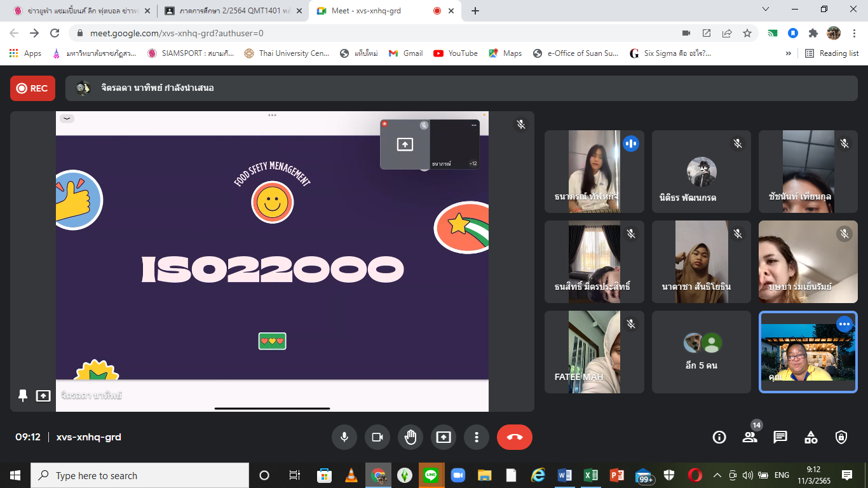
Task: Expand the hidden bookmarks overflow chevron
Action: (x=789, y=53)
